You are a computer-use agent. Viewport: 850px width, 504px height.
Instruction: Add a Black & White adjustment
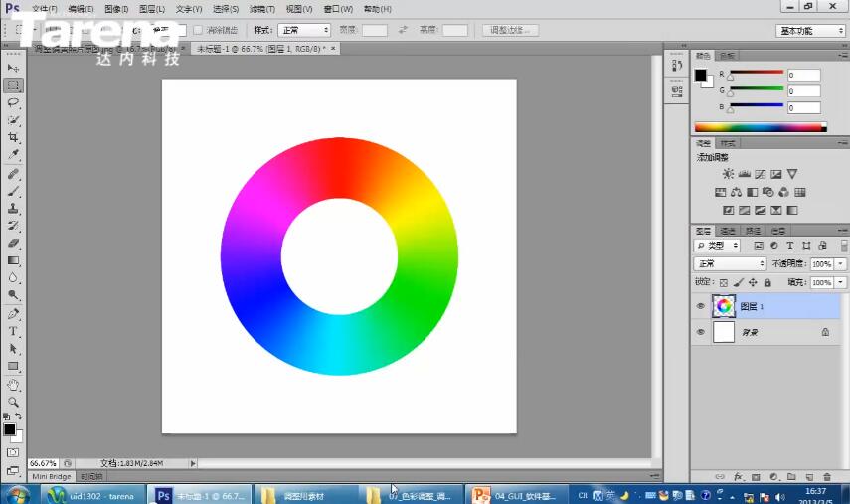(x=752, y=192)
